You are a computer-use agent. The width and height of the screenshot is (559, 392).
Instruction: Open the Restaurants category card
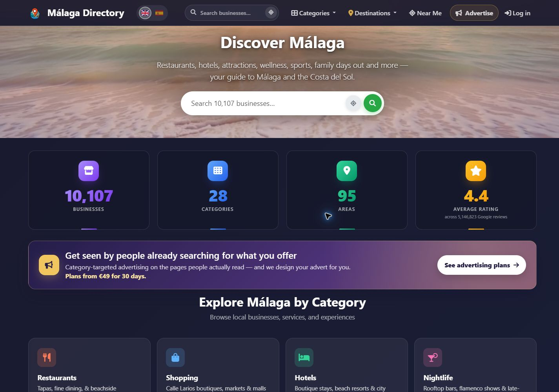(x=89, y=365)
